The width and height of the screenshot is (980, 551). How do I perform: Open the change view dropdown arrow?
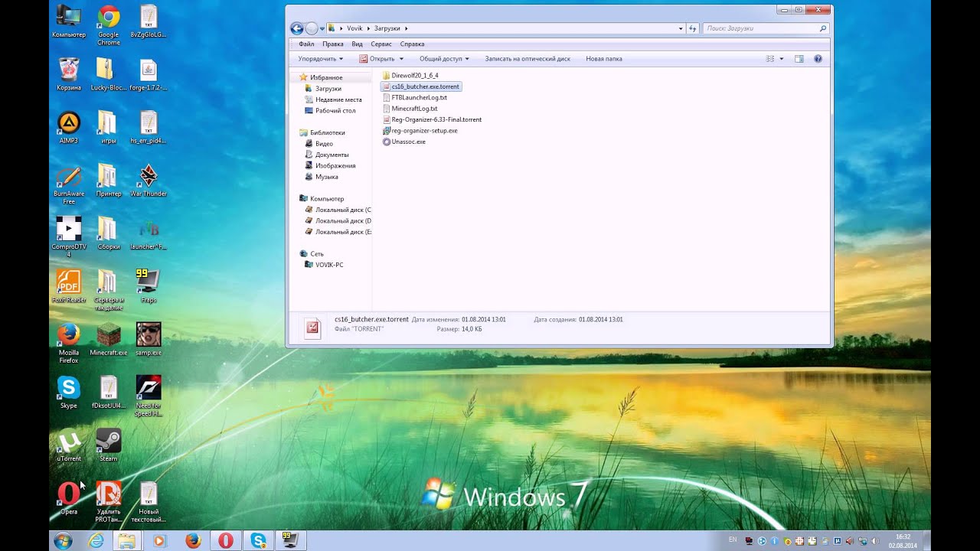781,59
